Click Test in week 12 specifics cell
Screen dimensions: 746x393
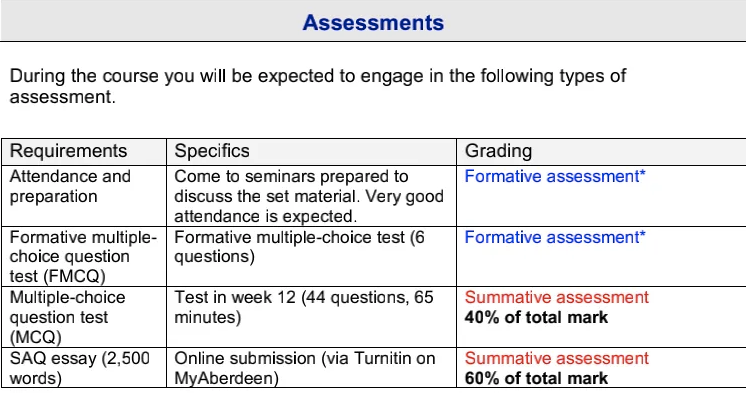click(x=312, y=317)
